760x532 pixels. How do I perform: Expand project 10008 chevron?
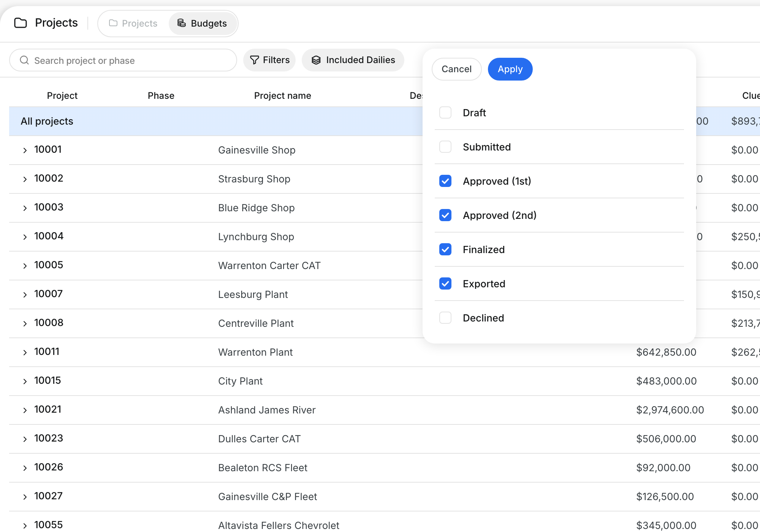coord(25,324)
